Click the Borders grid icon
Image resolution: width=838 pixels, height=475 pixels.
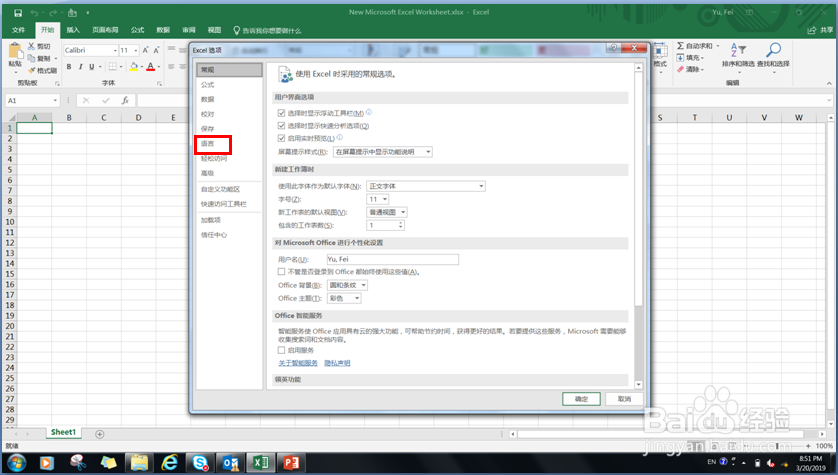click(113, 66)
